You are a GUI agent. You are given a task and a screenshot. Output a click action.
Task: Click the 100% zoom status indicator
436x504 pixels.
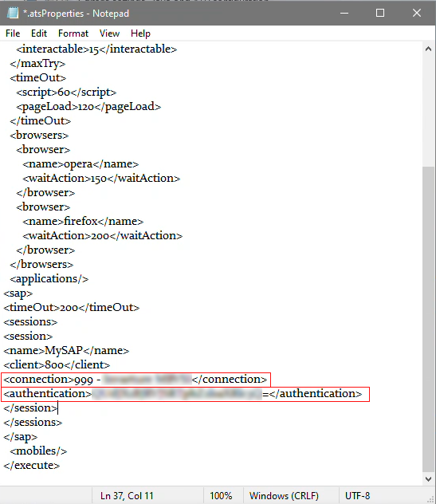coord(221,496)
